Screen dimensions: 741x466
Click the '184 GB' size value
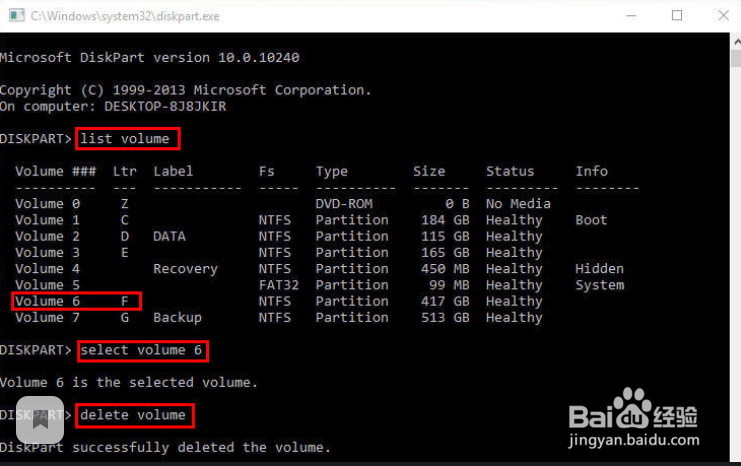pos(445,220)
